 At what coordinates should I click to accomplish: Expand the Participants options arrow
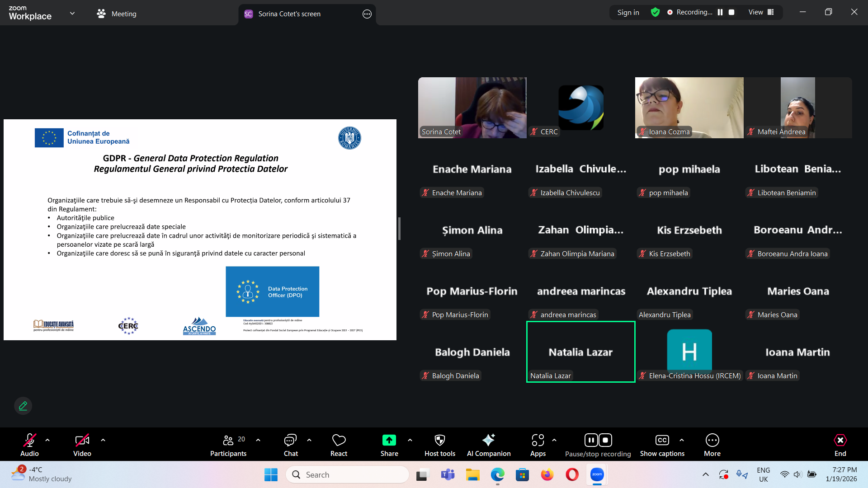pyautogui.click(x=258, y=440)
